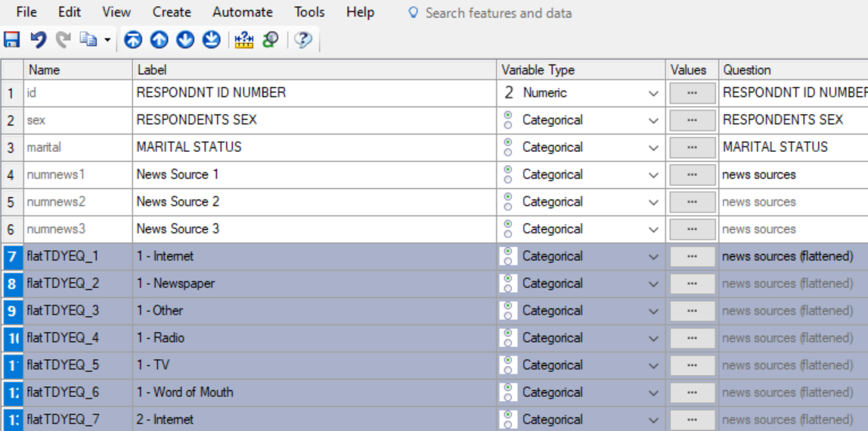This screenshot has height=431, width=868.
Task: Open the help question mark icon
Action: (303, 40)
